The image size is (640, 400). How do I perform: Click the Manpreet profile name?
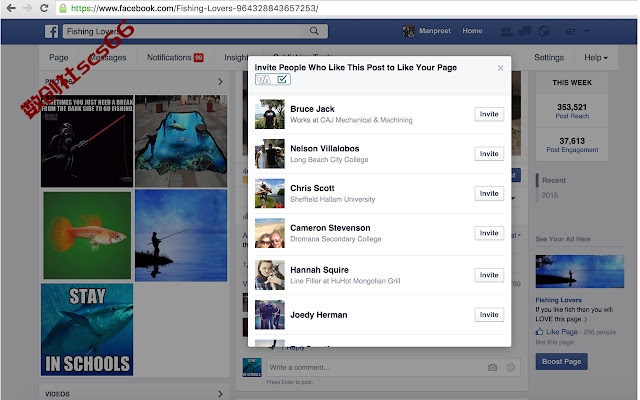coord(435,31)
